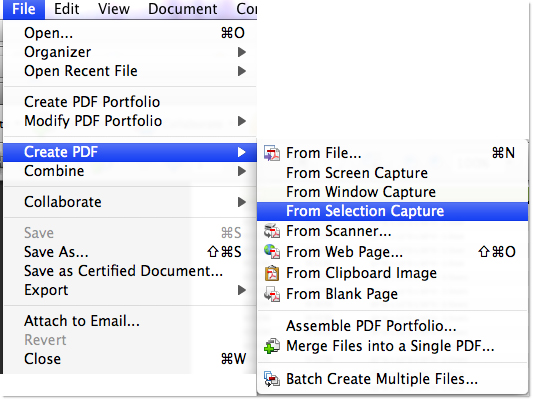Open the View menu
The image size is (533, 400).
[x=114, y=9]
